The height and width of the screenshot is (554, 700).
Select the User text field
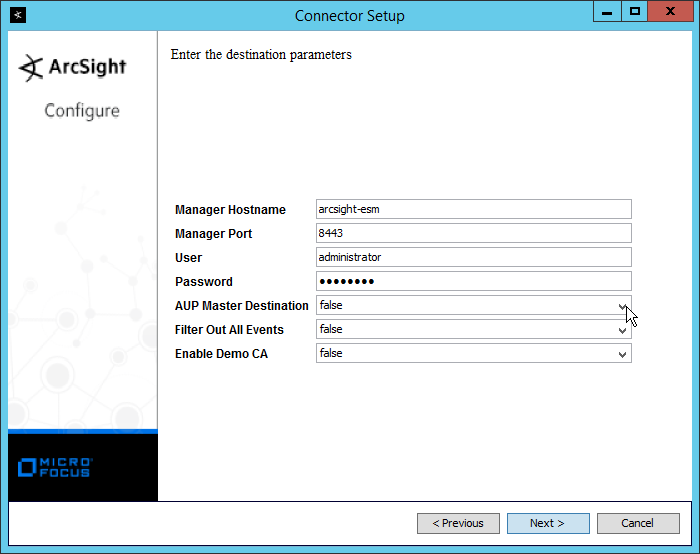(x=473, y=257)
